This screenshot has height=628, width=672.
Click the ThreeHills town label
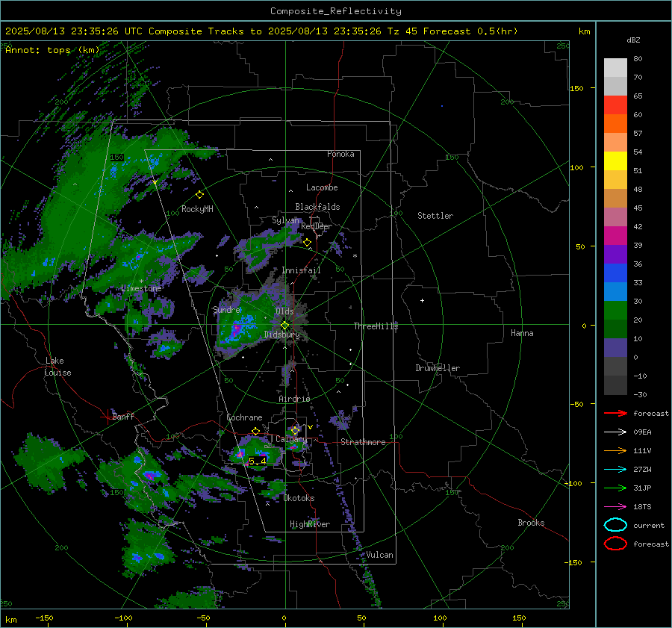point(376,326)
